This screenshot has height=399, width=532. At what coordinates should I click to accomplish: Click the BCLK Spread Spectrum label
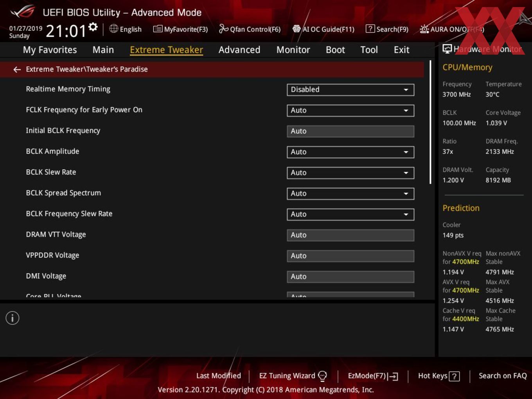tap(63, 193)
